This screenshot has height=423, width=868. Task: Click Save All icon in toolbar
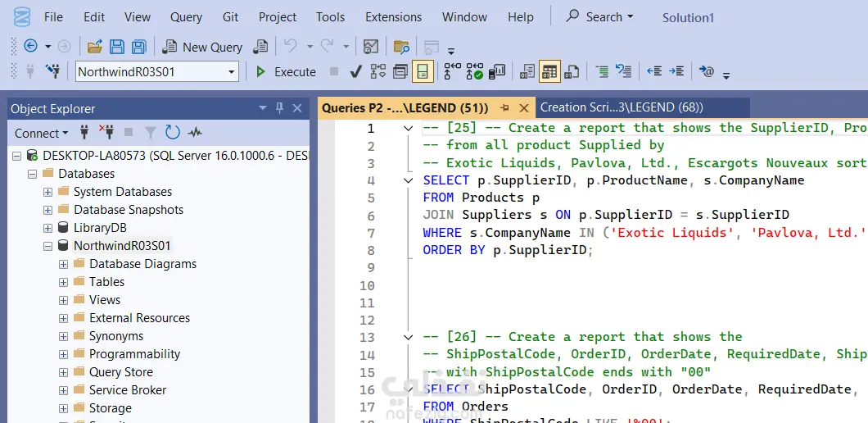pyautogui.click(x=138, y=47)
